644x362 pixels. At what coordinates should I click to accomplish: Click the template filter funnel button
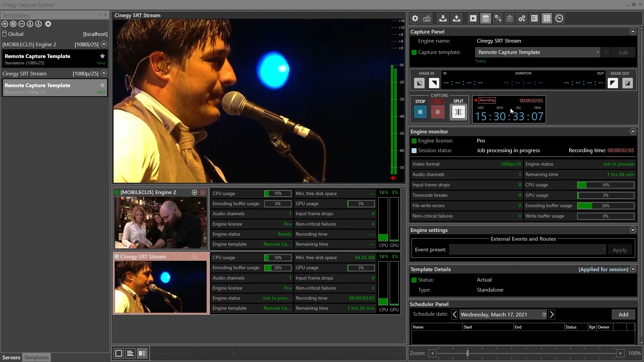pyautogui.click(x=606, y=53)
